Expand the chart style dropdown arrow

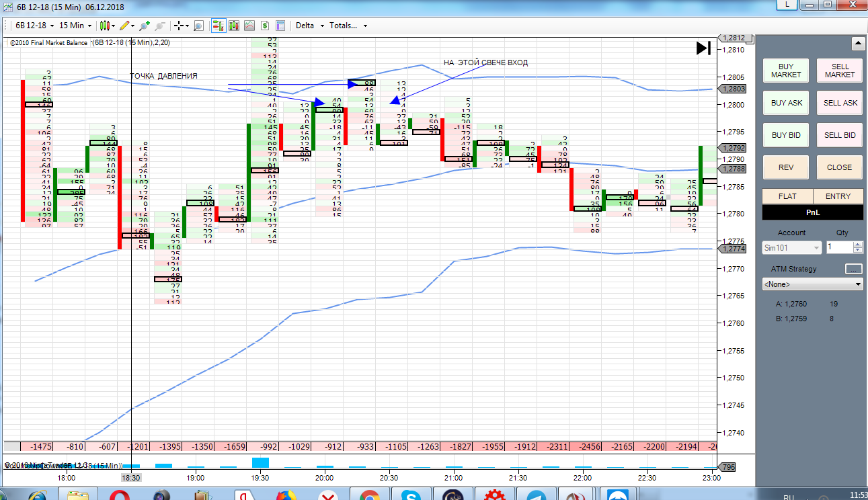click(x=112, y=26)
